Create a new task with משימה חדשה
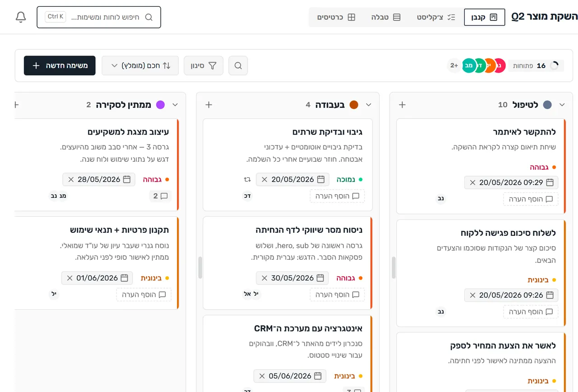Viewport: 578px width, 392px height. [x=60, y=65]
